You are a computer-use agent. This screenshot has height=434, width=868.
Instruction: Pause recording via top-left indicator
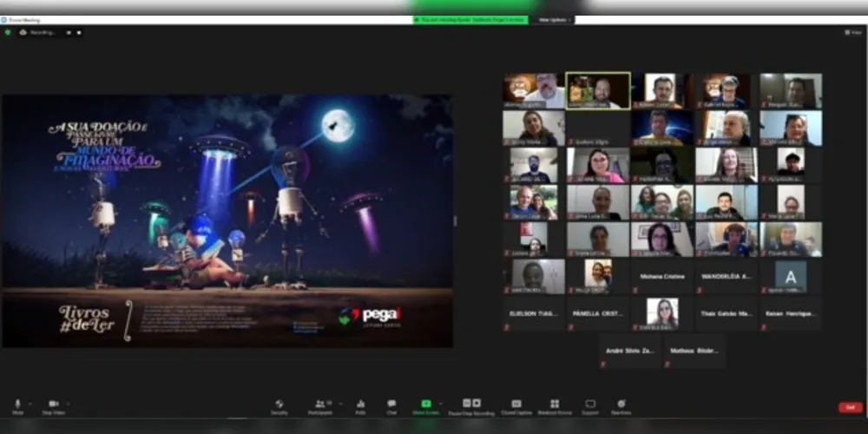coord(69,33)
